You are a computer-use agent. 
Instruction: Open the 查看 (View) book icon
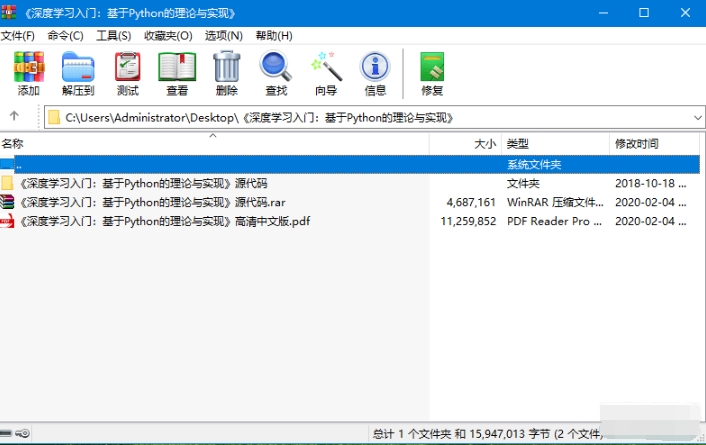[x=177, y=67]
